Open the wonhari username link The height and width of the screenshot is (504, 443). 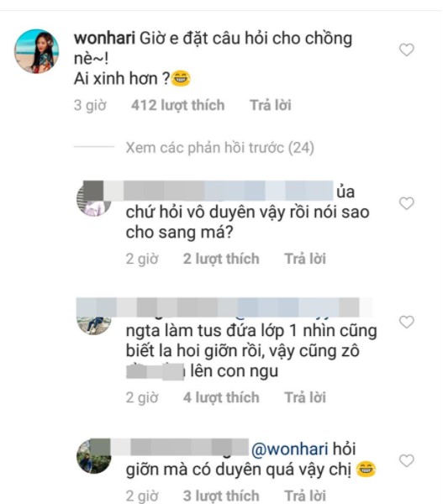click(x=104, y=39)
